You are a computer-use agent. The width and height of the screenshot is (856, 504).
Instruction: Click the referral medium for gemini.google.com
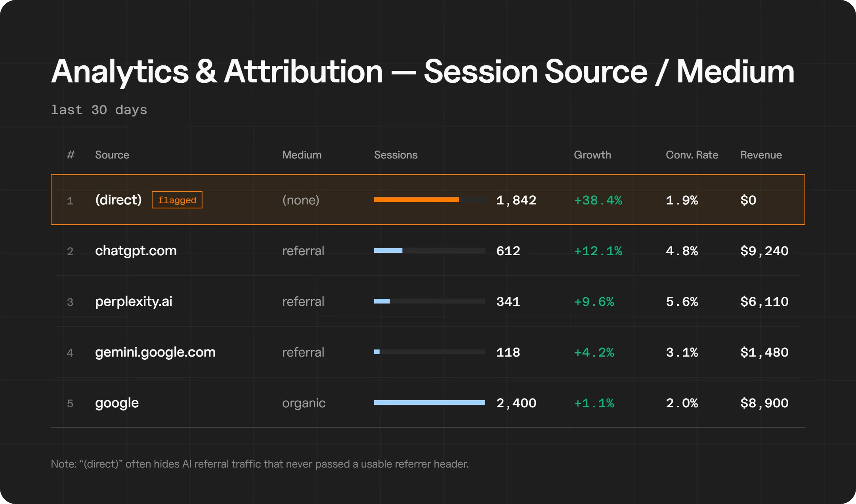point(303,352)
